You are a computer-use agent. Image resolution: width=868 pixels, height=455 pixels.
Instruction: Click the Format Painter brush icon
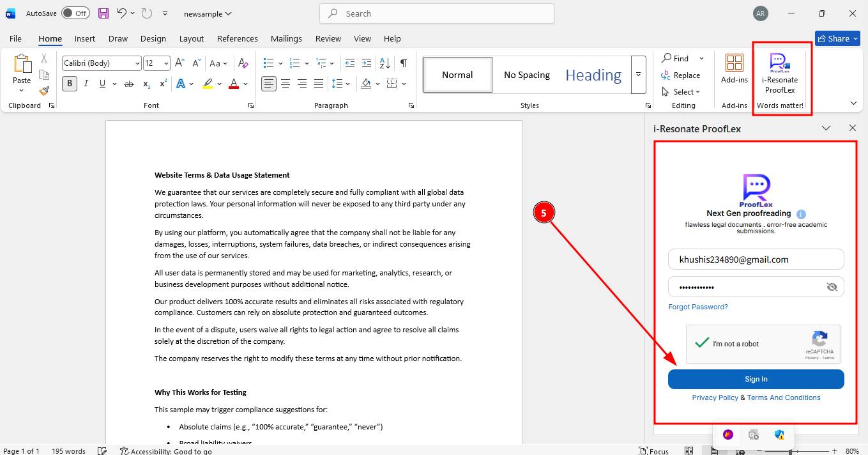(43, 91)
